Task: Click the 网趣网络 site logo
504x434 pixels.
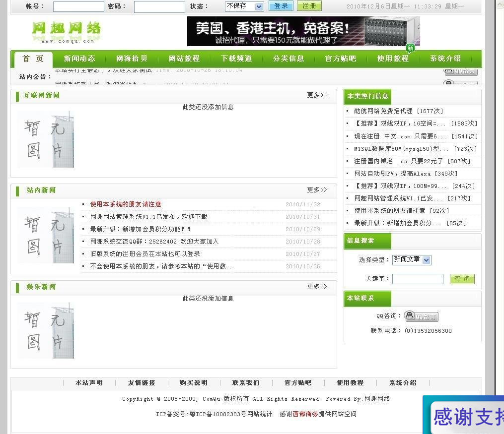Action: 66,32
